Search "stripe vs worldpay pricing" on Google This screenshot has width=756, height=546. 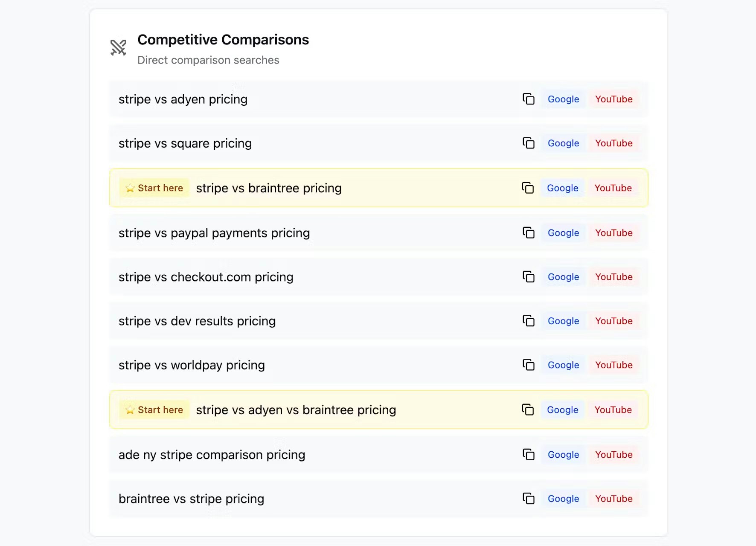(563, 365)
